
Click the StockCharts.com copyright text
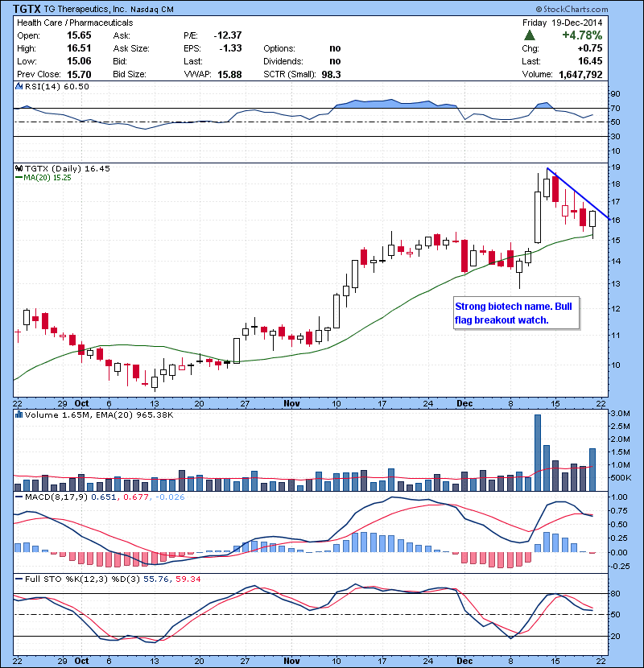point(572,9)
